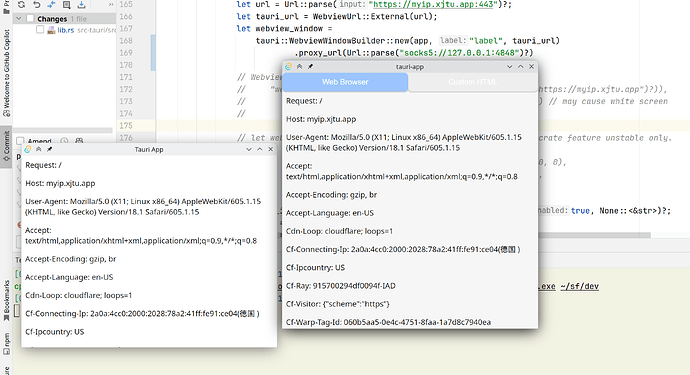Open the Bookmarks side tab
This screenshot has width=690, height=375.
(x=6, y=301)
